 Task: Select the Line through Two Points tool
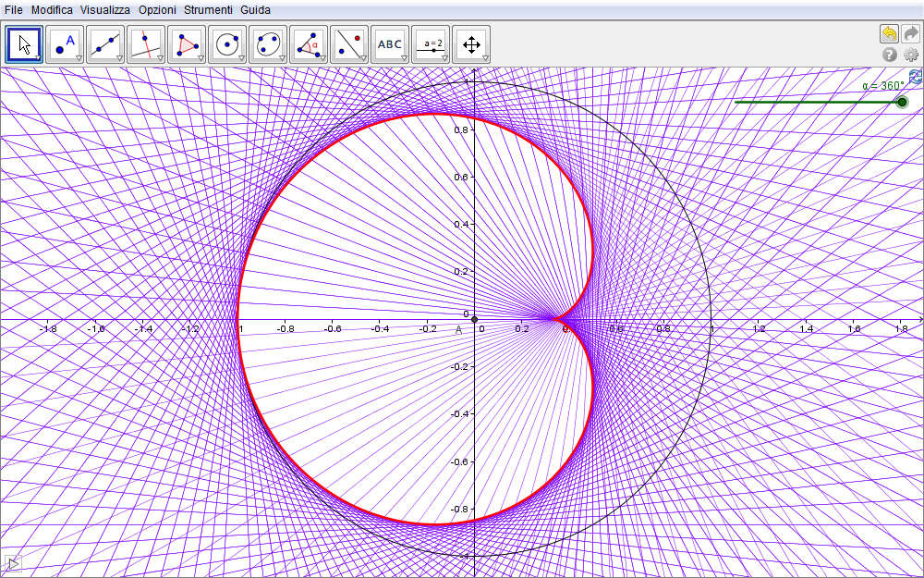tap(105, 44)
